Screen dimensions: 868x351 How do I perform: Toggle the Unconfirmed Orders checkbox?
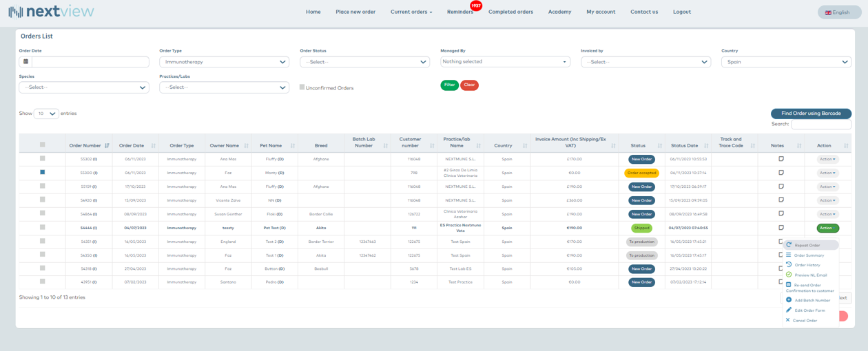click(302, 87)
